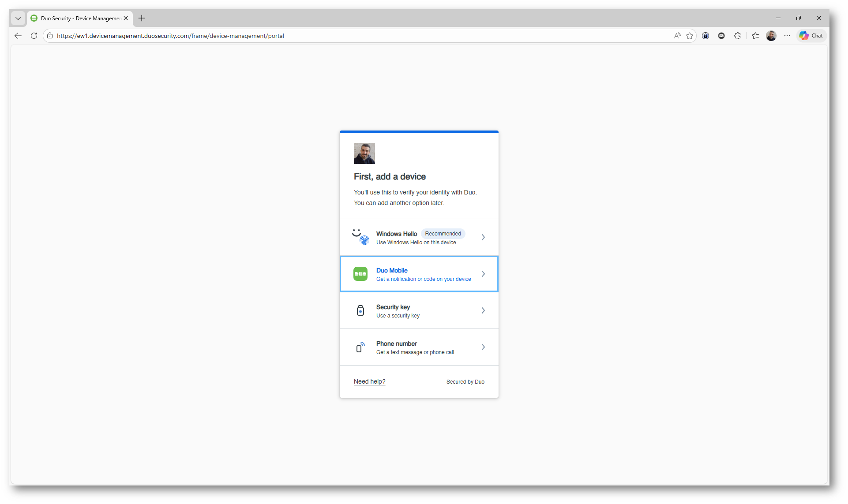Add page to favorites star icon

(690, 36)
